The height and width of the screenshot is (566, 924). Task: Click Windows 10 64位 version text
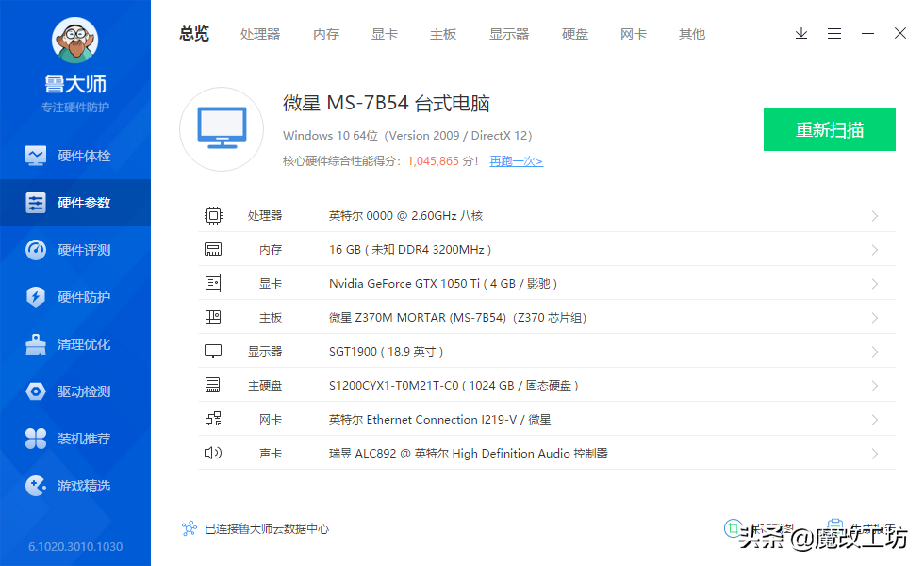407,136
